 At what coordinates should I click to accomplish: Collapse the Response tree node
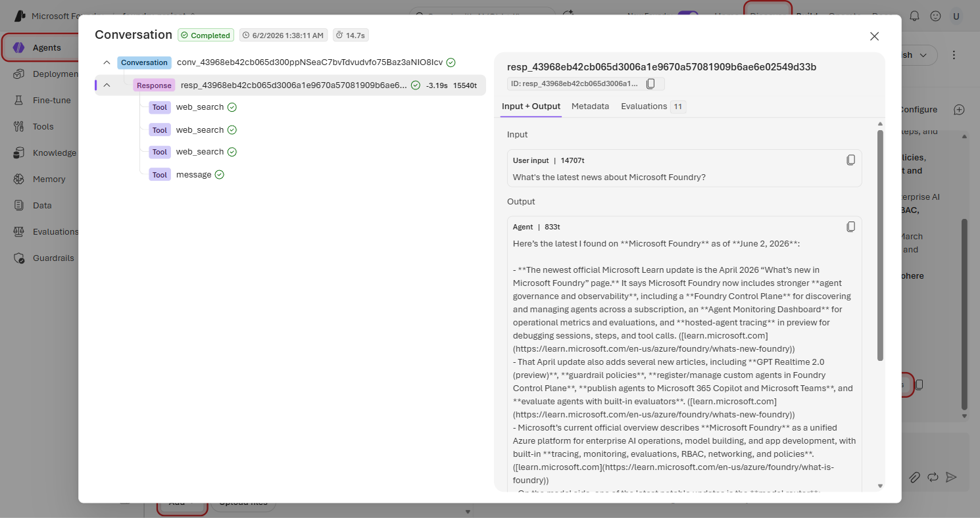tap(107, 85)
